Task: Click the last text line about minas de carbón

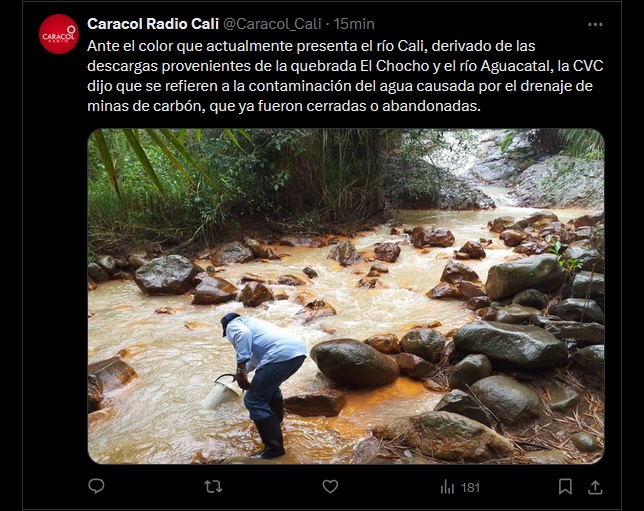Action: [284, 106]
